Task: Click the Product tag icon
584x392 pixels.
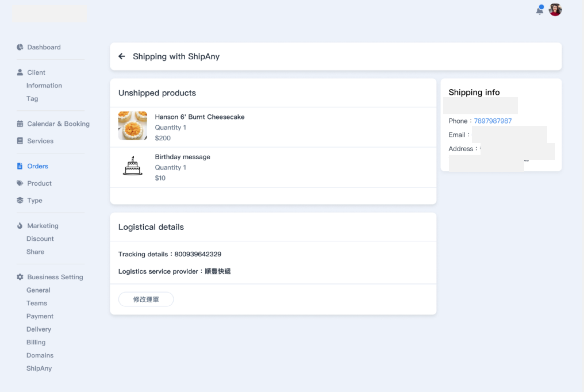Action: pyautogui.click(x=20, y=183)
